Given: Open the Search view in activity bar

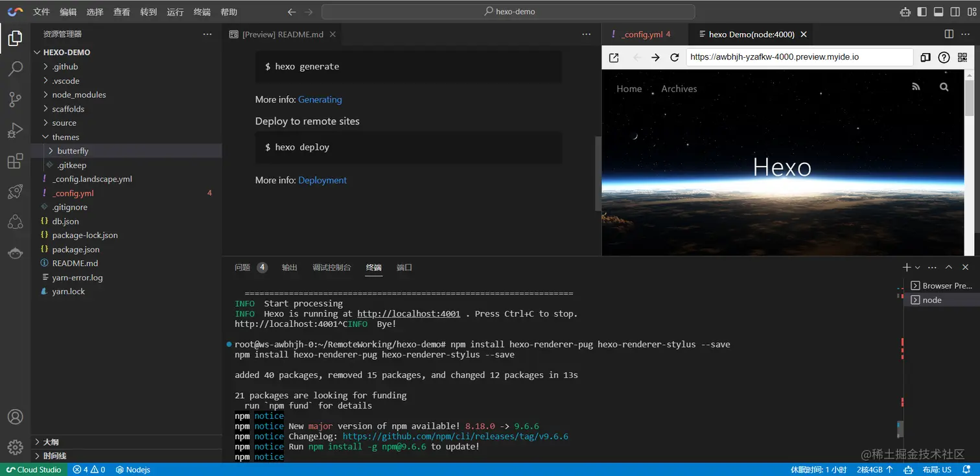Looking at the screenshot, I should pyautogui.click(x=15, y=69).
